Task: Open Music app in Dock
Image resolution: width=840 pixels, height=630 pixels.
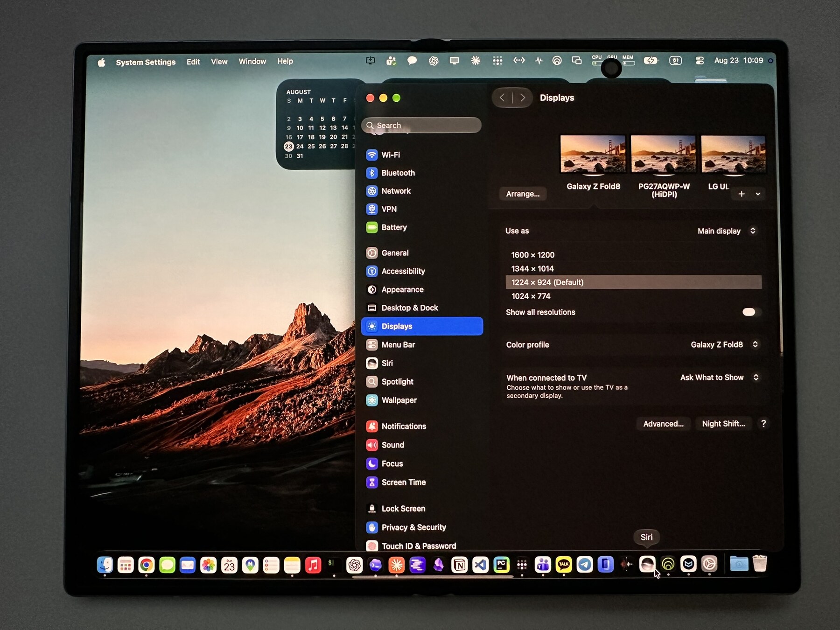Action: pyautogui.click(x=313, y=565)
